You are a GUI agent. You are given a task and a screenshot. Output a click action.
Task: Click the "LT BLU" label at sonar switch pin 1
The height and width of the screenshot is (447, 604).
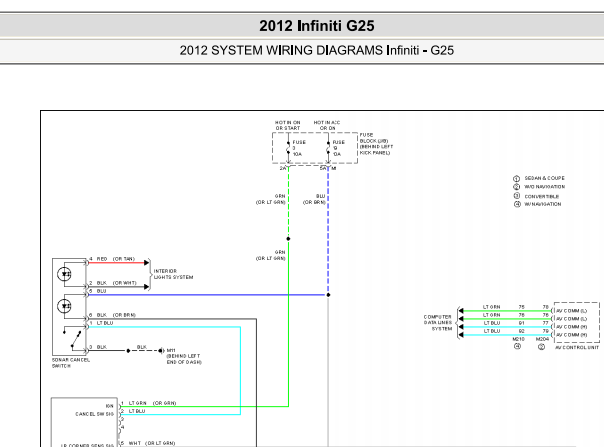click(105, 323)
